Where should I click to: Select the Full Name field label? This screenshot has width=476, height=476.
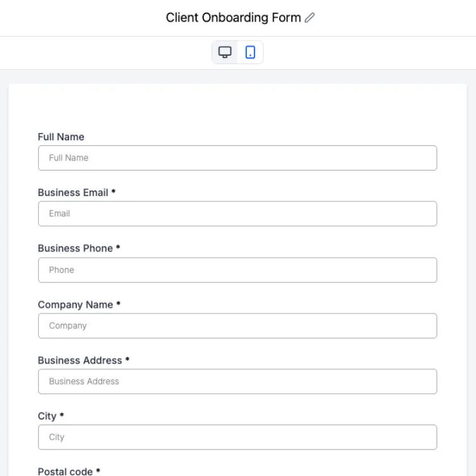(x=61, y=137)
